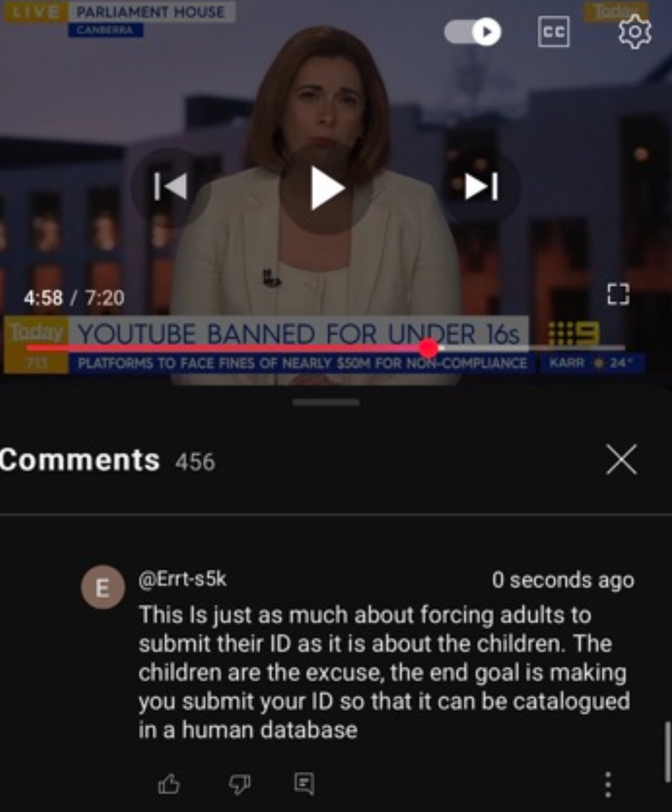The height and width of the screenshot is (812, 672).
Task: Click the Comments heading
Action: pos(80,460)
